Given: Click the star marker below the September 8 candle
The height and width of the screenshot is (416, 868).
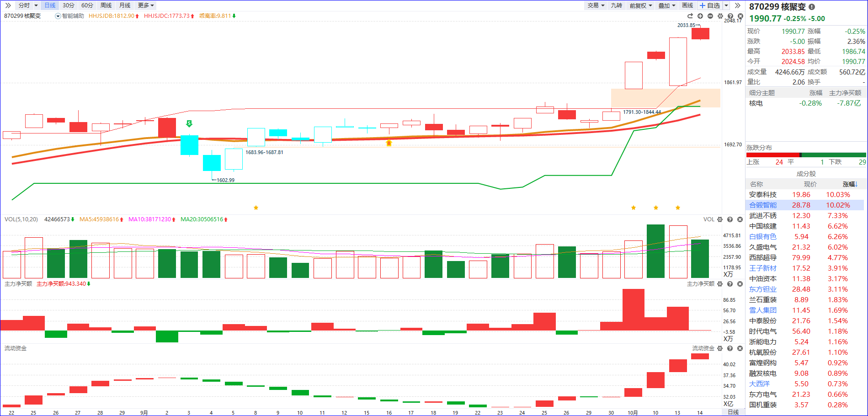Looking at the screenshot, I should pos(256,208).
